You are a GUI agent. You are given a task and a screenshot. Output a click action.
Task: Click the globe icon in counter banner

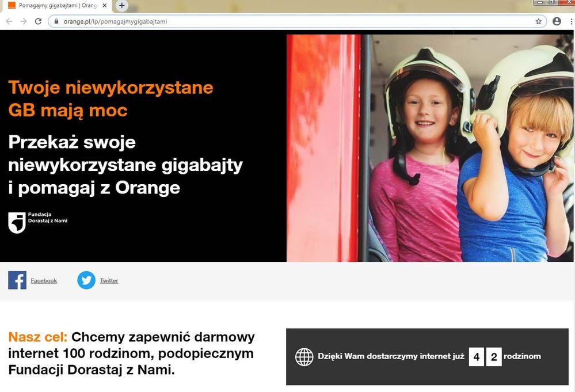tap(304, 357)
